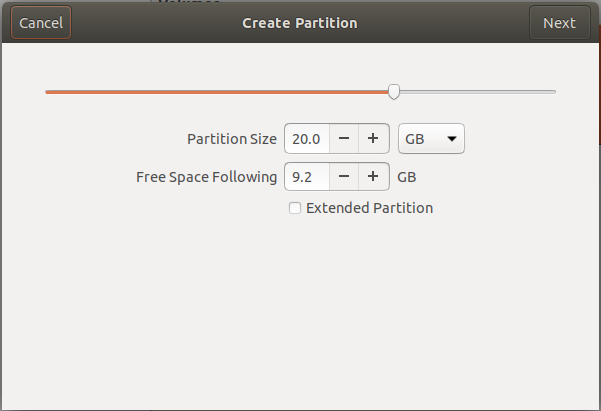Proceed with the Next button

tap(559, 23)
